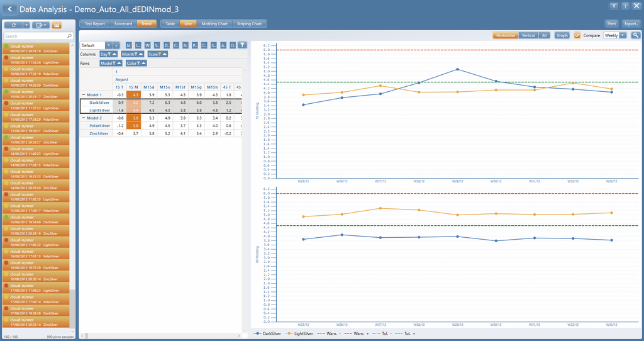Screen dimensions: 644x341
Task: Go back using the top-left arrow button
Action: click(x=9, y=9)
